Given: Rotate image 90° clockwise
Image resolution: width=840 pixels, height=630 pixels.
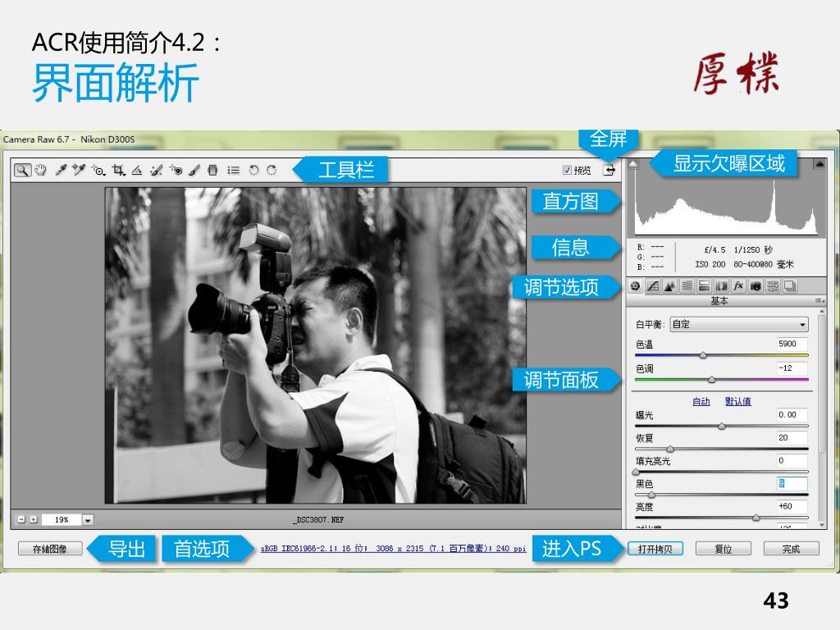Looking at the screenshot, I should 272,170.
